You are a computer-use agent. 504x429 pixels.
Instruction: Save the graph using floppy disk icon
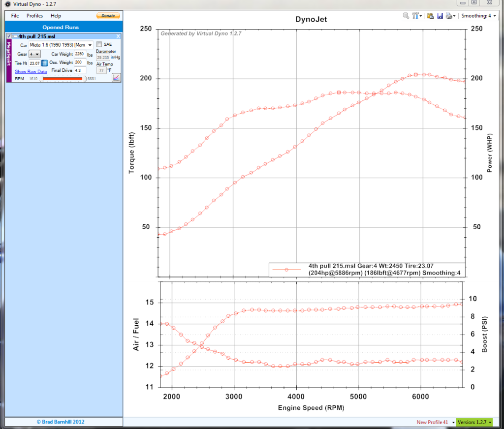[440, 16]
